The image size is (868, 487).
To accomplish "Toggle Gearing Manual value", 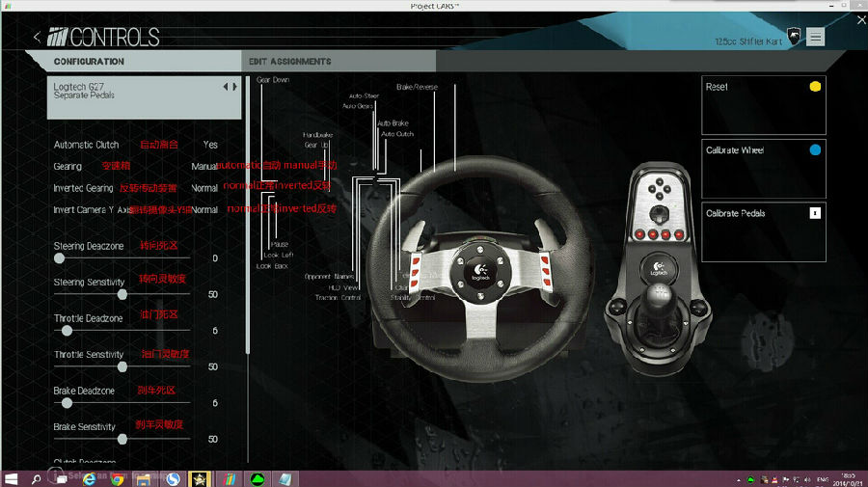I will pos(204,166).
